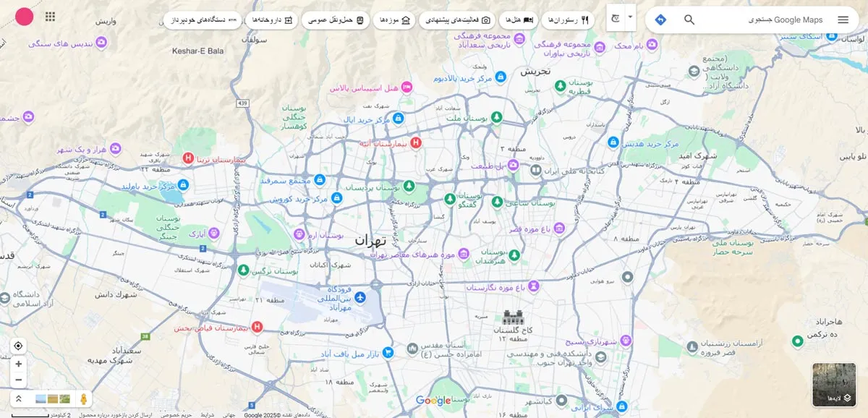
Task: Open the hamburger menu in the search bar
Action: point(843,20)
